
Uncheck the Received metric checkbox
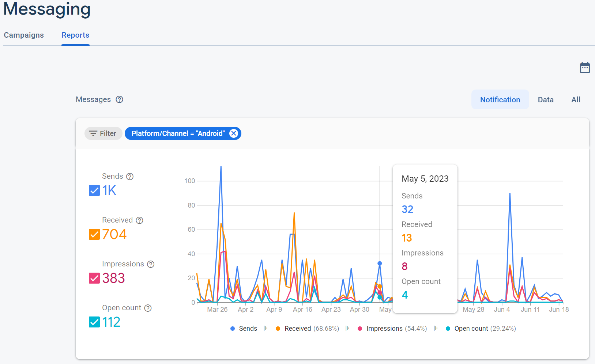click(x=94, y=234)
